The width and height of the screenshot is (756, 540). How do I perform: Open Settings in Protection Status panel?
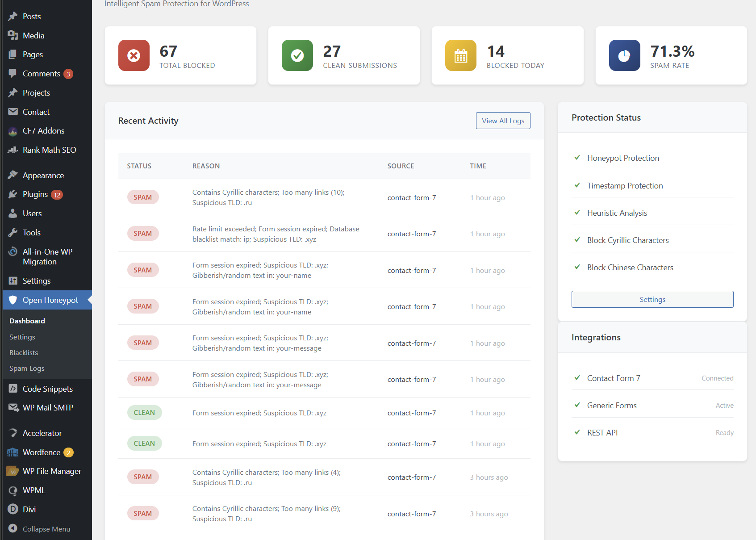[x=652, y=299]
